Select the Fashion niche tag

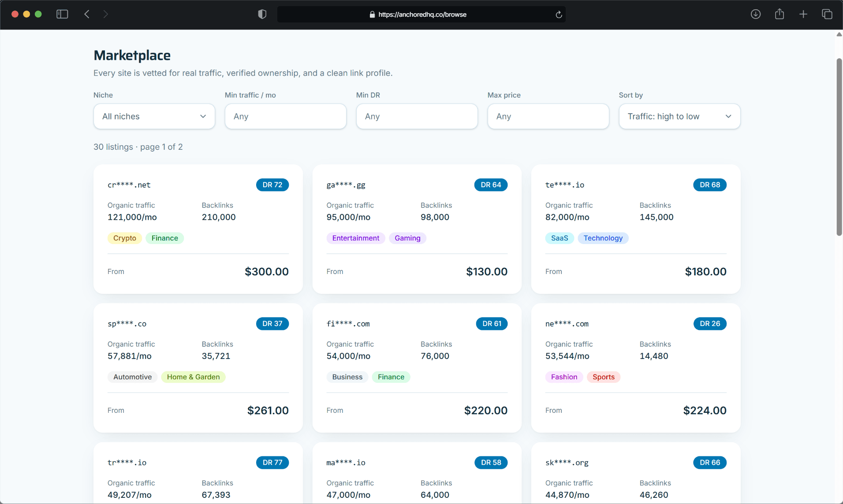coord(564,377)
